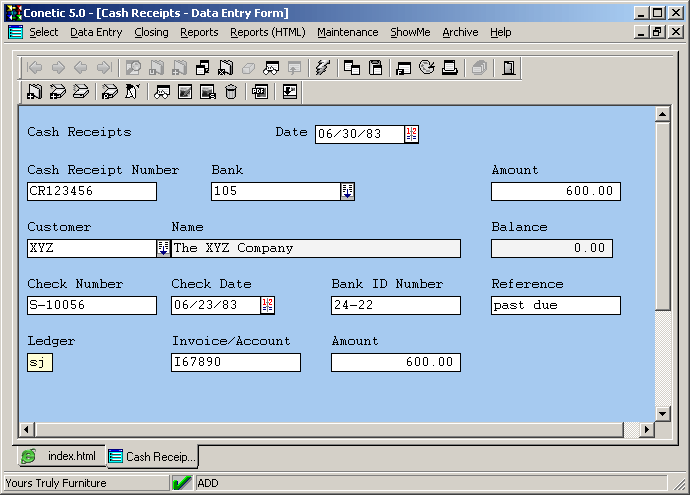Click the trash can delete icon
690x495 pixels.
coord(231,92)
